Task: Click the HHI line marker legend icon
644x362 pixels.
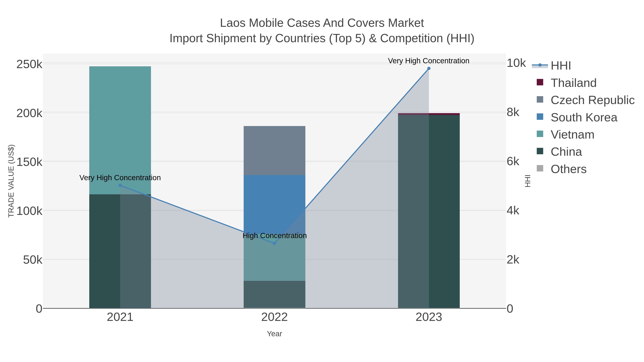Action: coord(540,65)
